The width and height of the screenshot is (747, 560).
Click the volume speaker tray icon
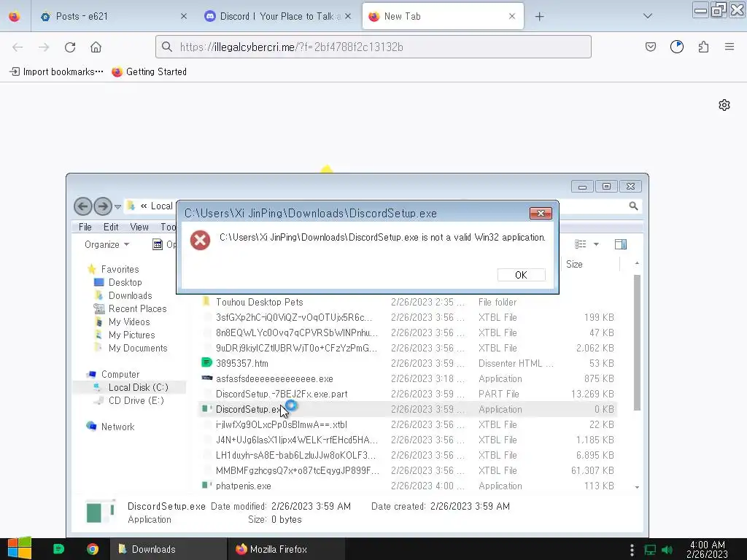click(x=667, y=550)
